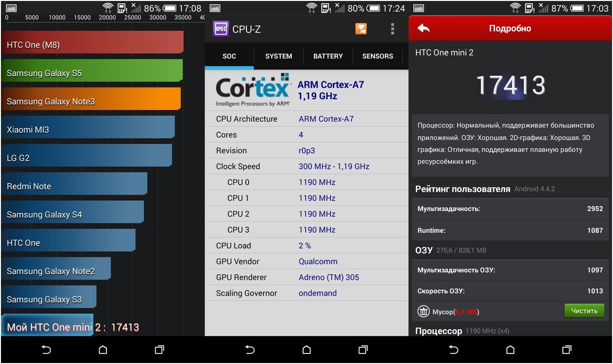
Task: Tap the Мультизадачность score row showing 2952
Action: 510,209
